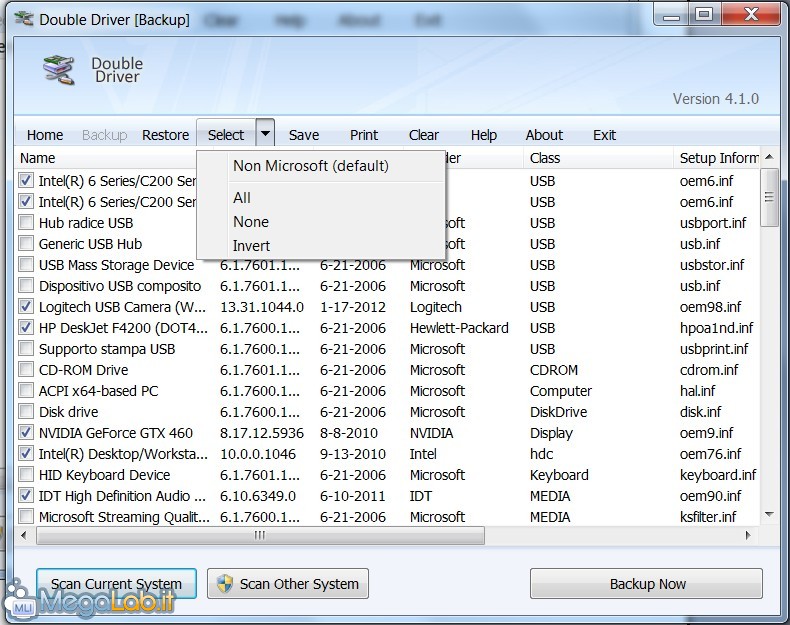790x625 pixels.
Task: Toggle checkbox for Generic USB Hub
Action: point(26,243)
